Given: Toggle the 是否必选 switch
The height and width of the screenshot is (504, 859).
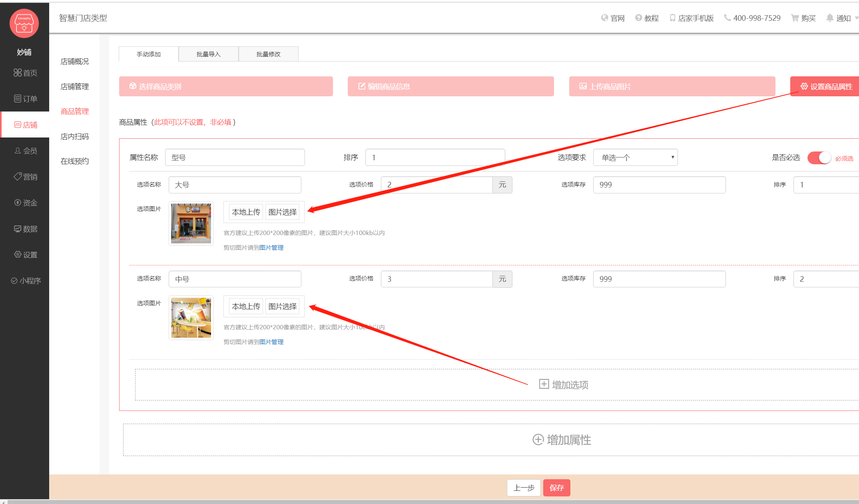Looking at the screenshot, I should tap(819, 158).
